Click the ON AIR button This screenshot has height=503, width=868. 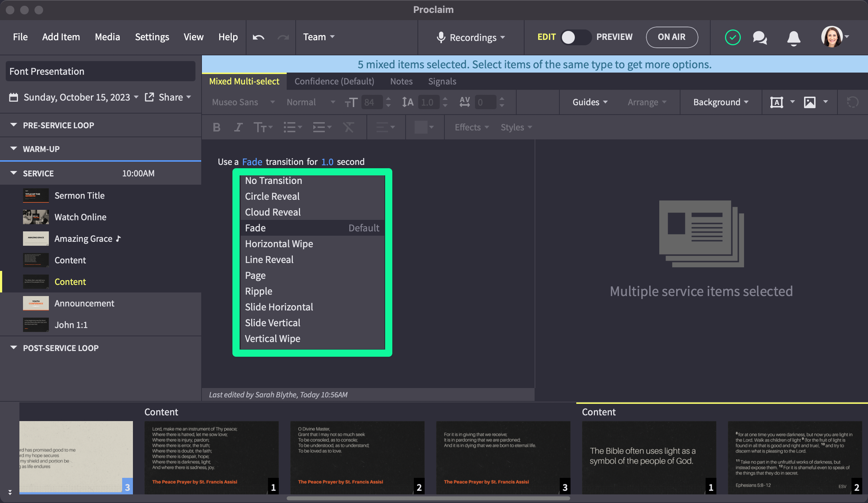tap(672, 37)
